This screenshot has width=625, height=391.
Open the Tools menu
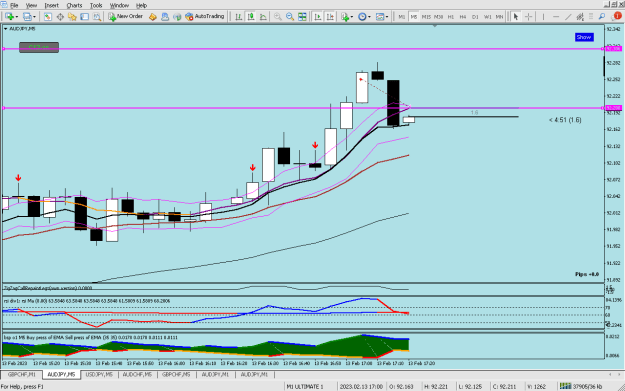96,5
